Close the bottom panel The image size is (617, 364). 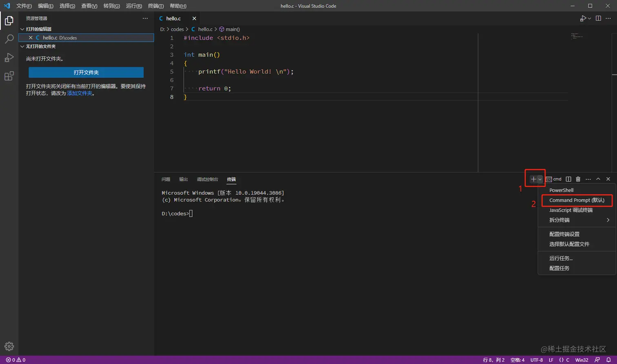(608, 179)
